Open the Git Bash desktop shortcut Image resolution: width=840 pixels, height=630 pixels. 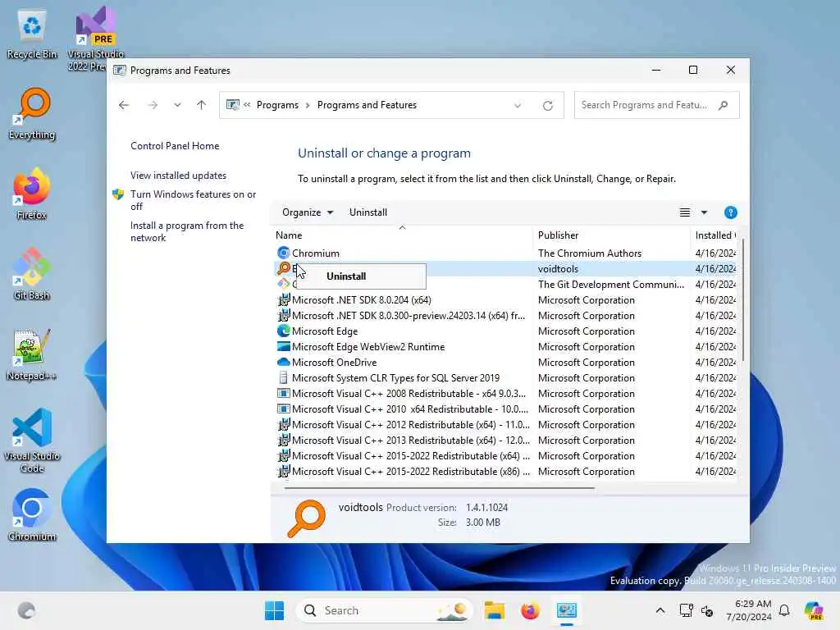point(32,274)
